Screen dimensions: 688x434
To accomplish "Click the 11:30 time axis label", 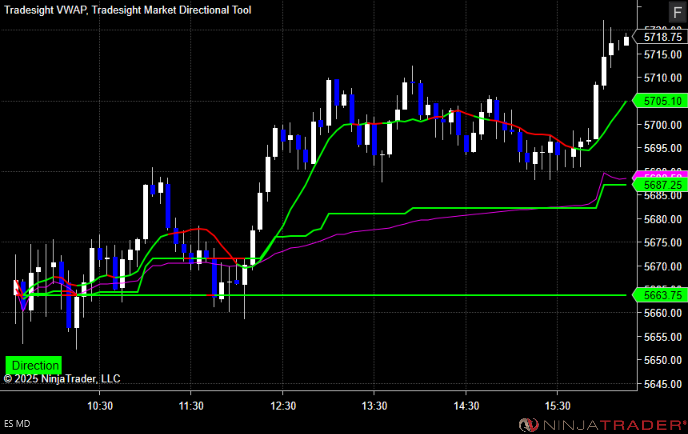I will coord(191,406).
